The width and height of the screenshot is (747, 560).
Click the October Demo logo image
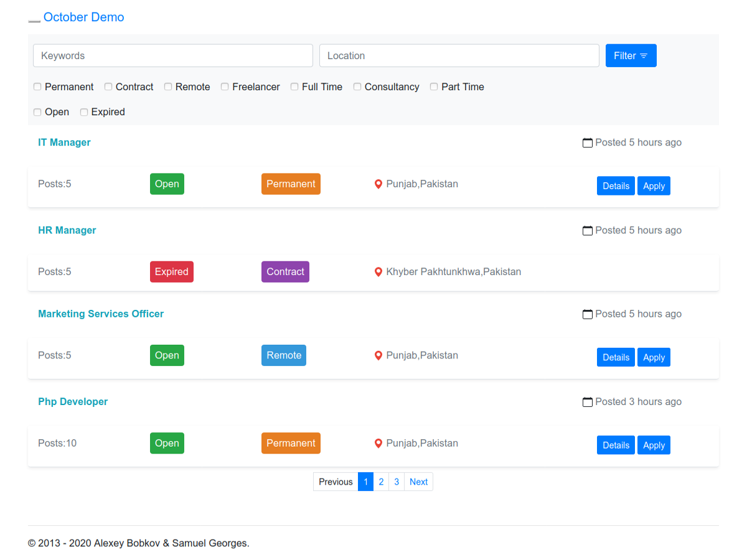coord(34,21)
